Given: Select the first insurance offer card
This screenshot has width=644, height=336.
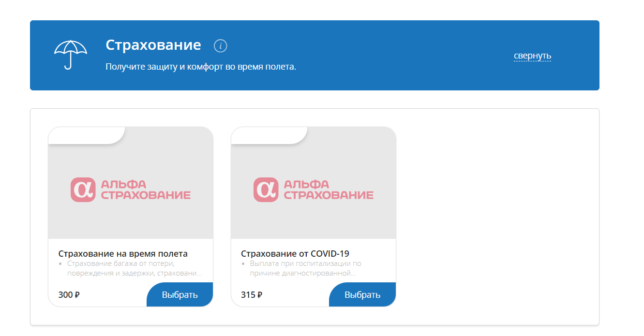Looking at the screenshot, I should pos(130,217).
